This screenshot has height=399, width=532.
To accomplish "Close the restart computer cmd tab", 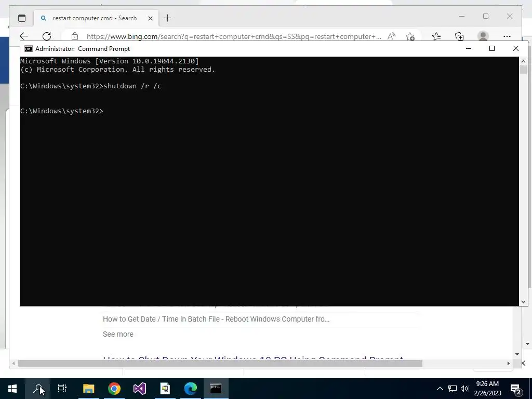I will [x=150, y=18].
